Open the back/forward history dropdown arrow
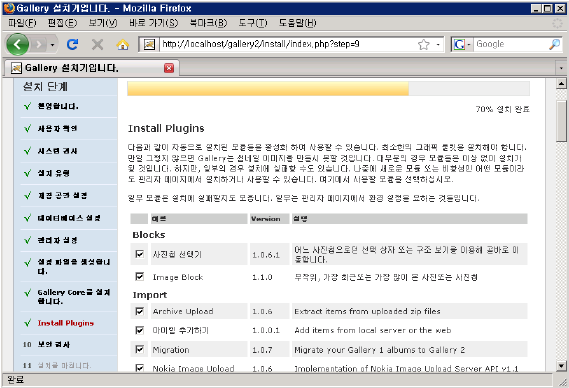Screen dimensions: 569x388 click(53, 45)
